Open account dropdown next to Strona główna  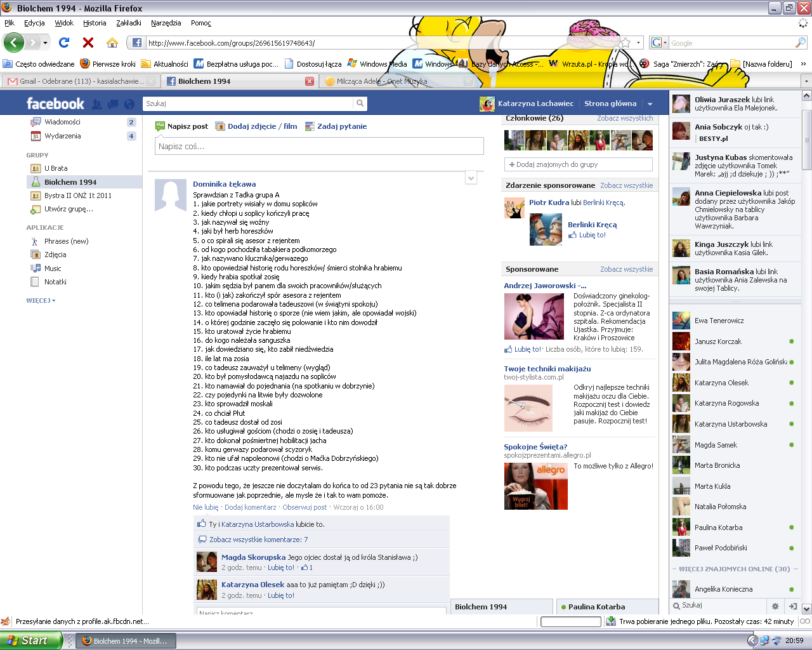click(650, 104)
